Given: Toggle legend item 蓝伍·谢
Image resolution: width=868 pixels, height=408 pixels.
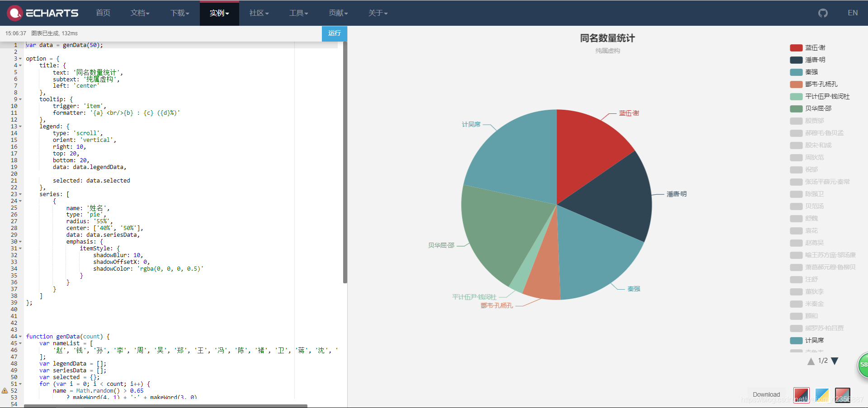Looking at the screenshot, I should (x=807, y=48).
